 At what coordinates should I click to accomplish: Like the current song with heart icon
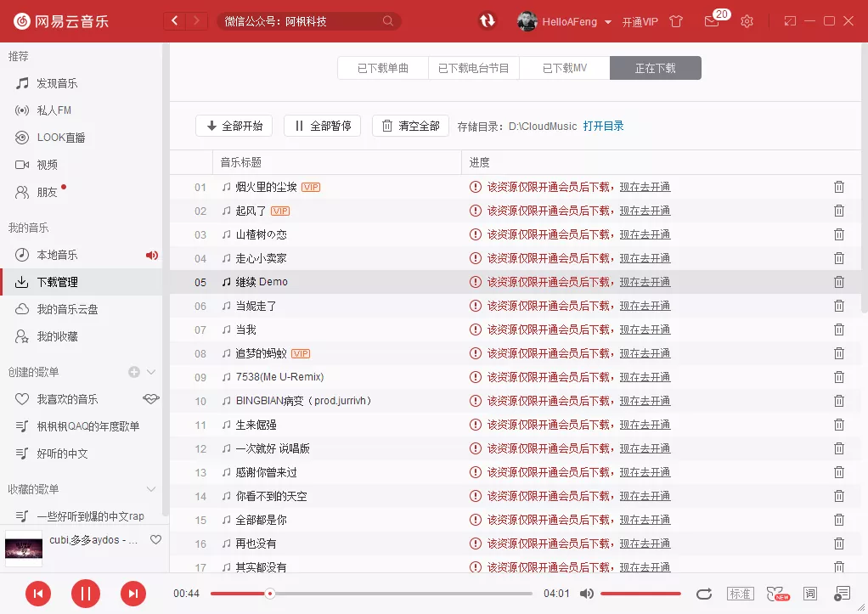click(x=156, y=540)
